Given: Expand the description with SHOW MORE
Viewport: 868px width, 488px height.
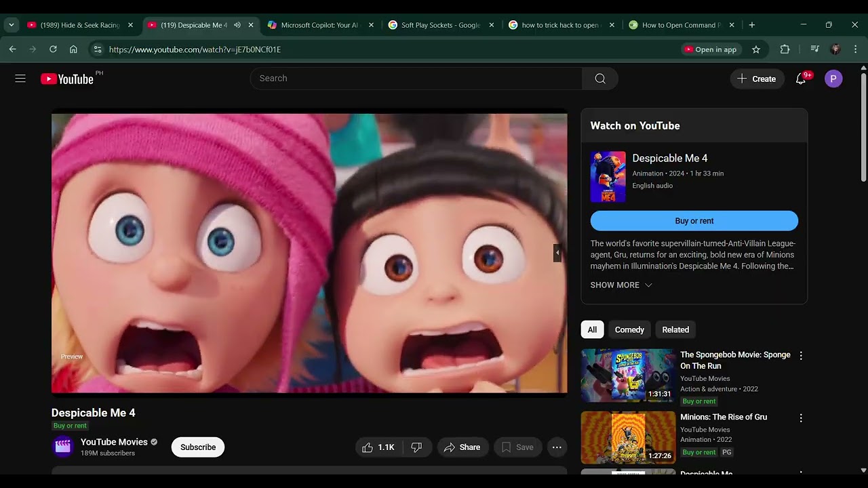Looking at the screenshot, I should [x=621, y=285].
